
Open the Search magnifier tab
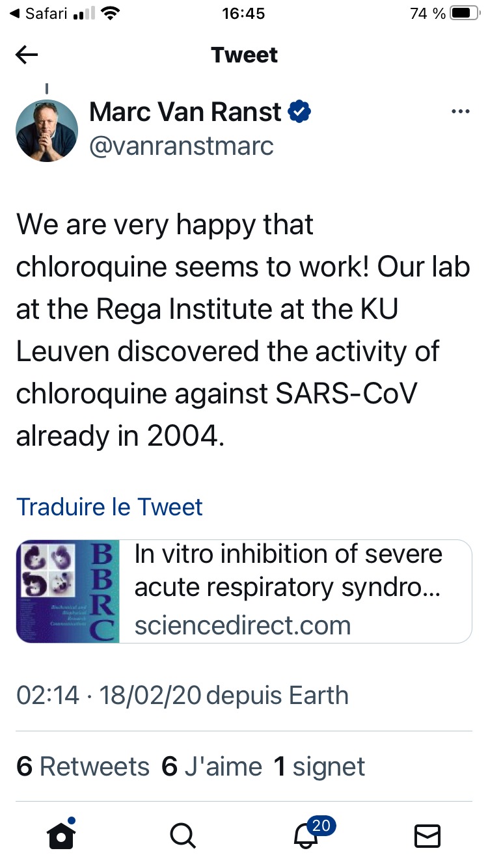(182, 835)
